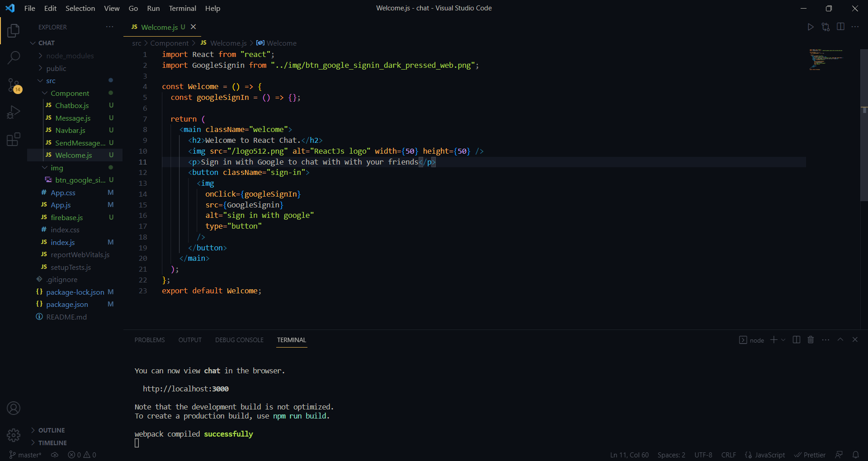Expand the node_modules folder
Screen dimensions: 868x461
(75, 56)
